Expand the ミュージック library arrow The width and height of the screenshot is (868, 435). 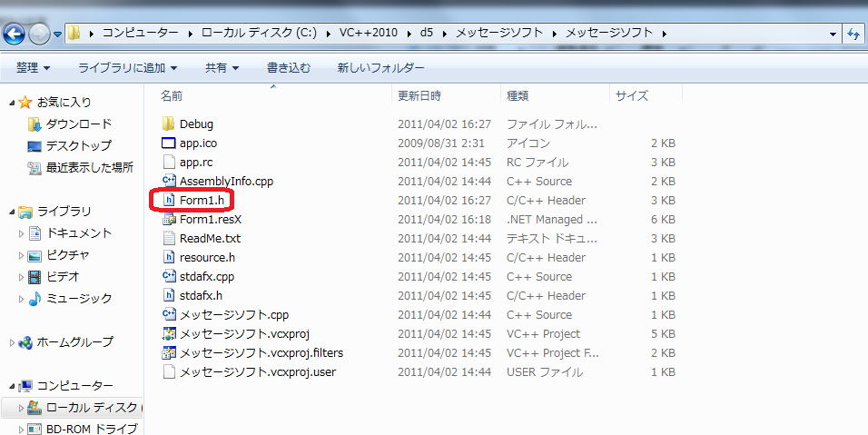pos(22,300)
